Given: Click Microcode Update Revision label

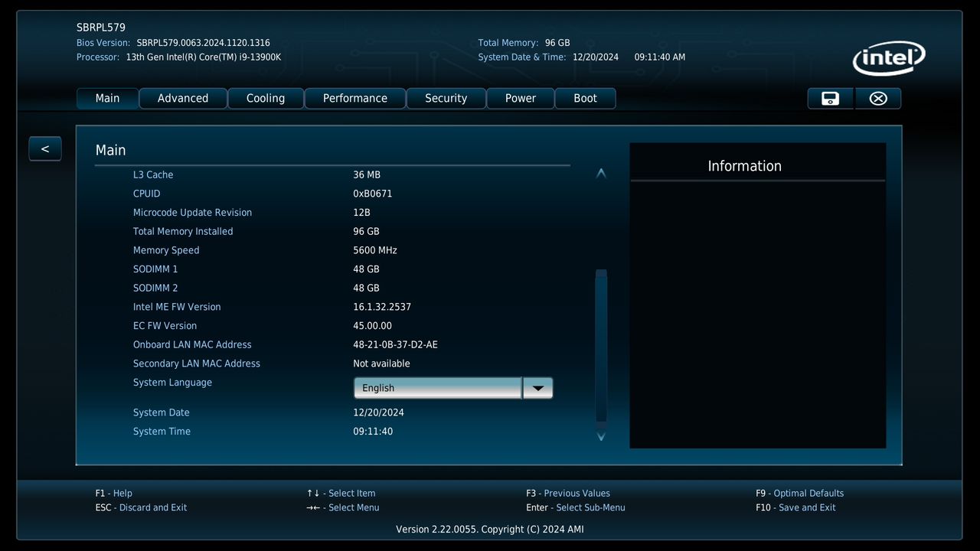Looking at the screenshot, I should [x=192, y=213].
